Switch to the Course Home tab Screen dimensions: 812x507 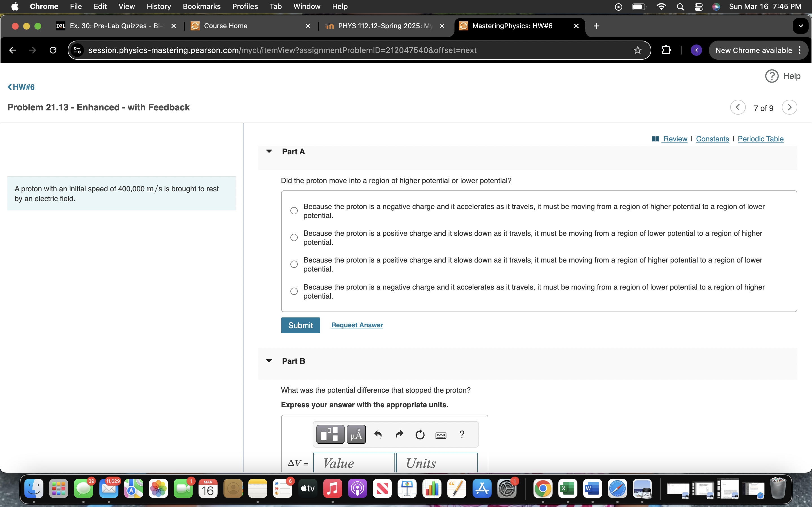coord(226,26)
